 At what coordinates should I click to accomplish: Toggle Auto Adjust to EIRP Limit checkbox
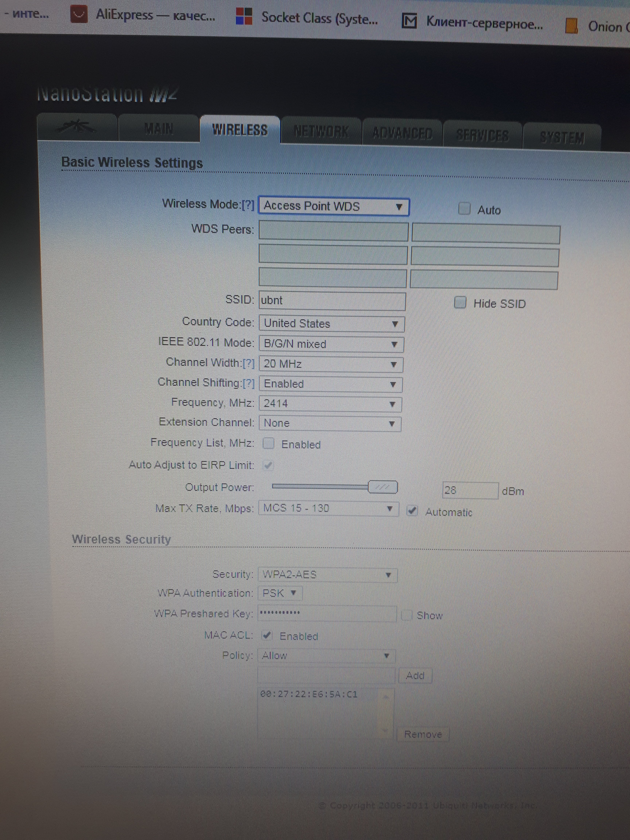coord(268,465)
